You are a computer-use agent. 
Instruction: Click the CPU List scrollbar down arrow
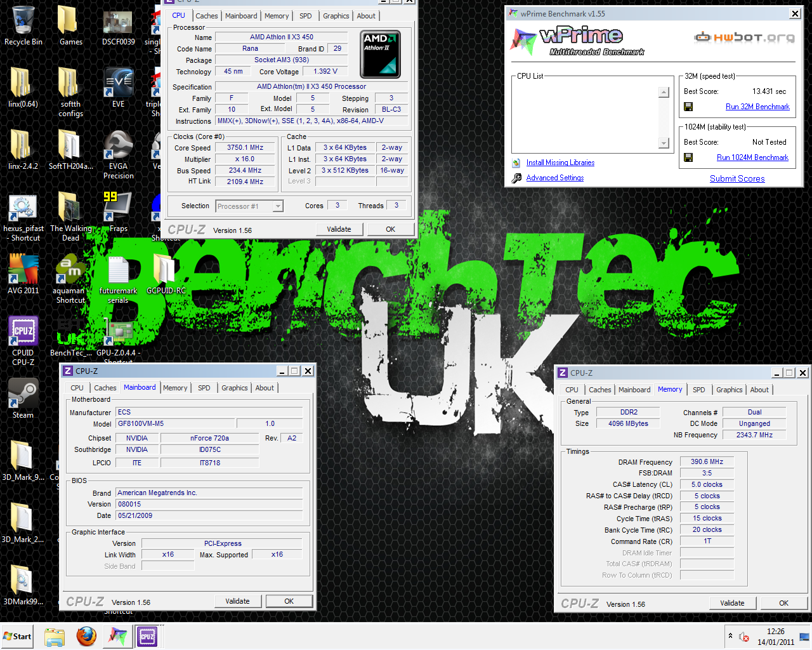pyautogui.click(x=664, y=143)
